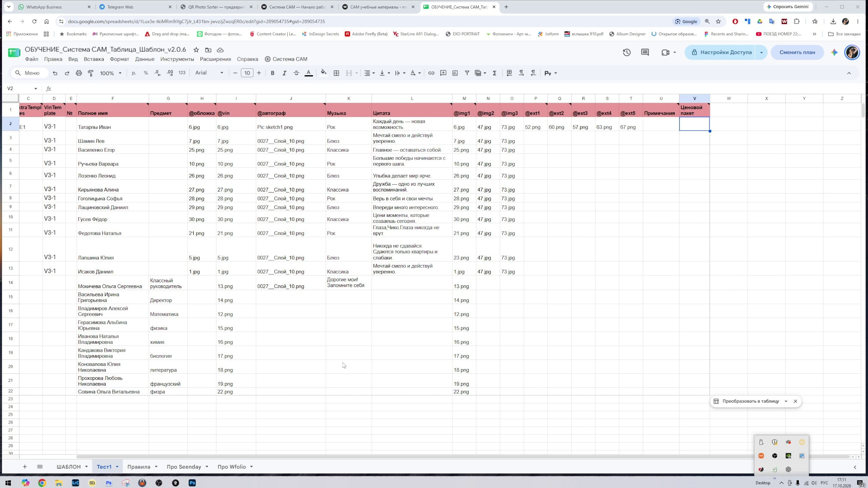Expand the share options arrow
The height and width of the screenshot is (488, 868).
coord(762,52)
